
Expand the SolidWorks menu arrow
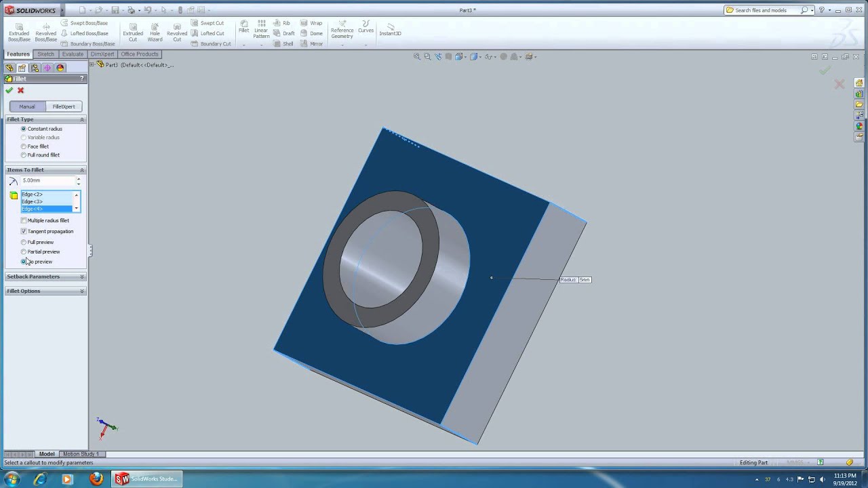[62, 10]
